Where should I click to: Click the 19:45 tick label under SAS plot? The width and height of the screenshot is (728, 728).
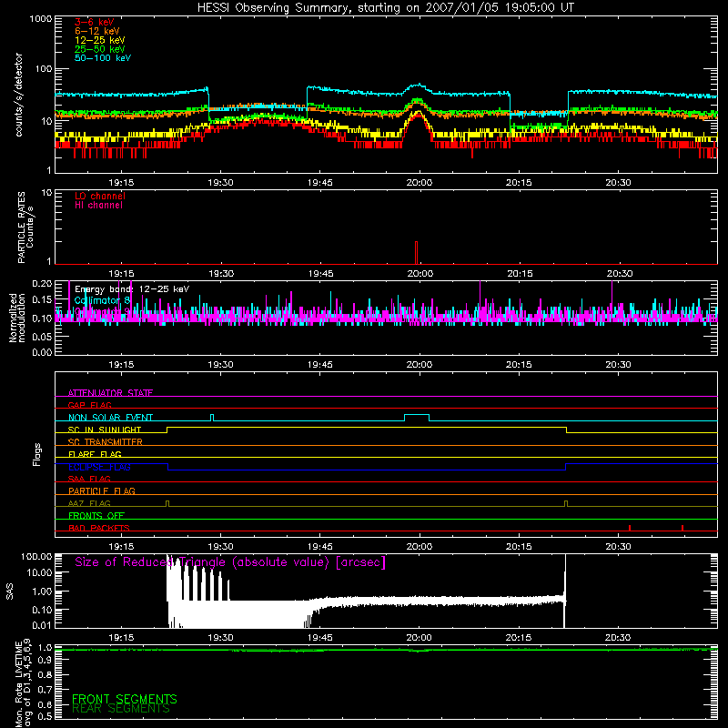[320, 638]
